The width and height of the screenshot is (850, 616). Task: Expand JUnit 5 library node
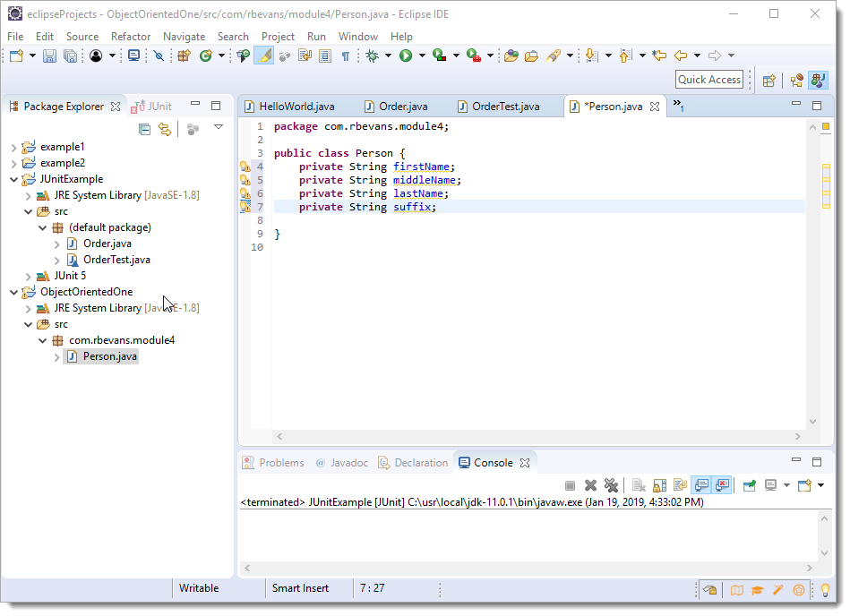pos(28,277)
